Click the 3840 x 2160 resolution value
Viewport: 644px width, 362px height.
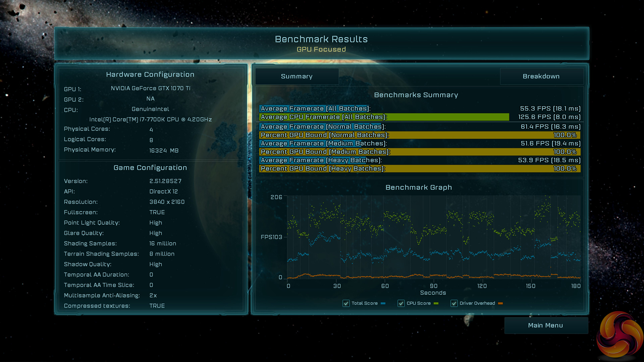click(x=167, y=202)
